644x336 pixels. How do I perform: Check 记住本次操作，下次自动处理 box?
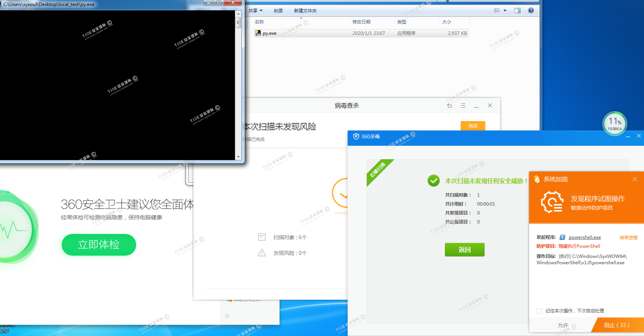539,311
